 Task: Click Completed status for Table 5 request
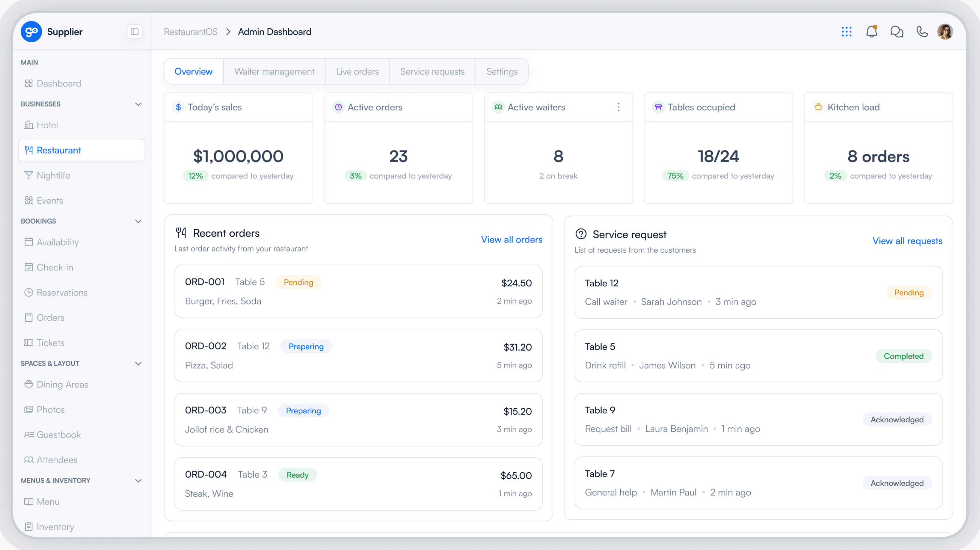tap(903, 356)
